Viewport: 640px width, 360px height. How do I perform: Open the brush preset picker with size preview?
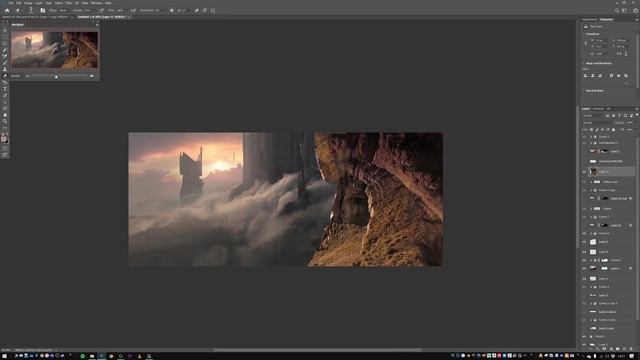click(31, 10)
